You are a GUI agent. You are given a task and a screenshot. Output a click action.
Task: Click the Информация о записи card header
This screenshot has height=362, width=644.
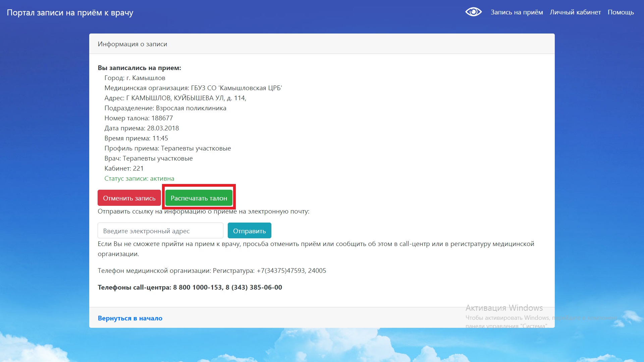tap(132, 44)
